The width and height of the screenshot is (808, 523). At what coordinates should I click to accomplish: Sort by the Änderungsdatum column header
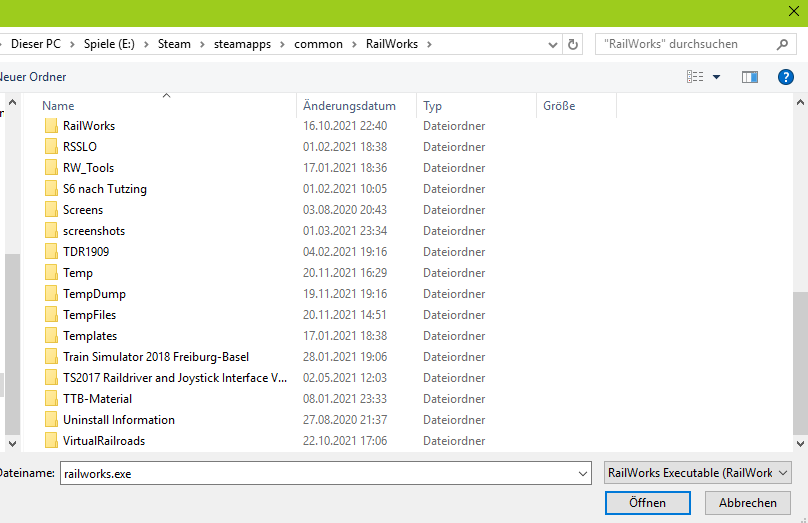pos(349,106)
